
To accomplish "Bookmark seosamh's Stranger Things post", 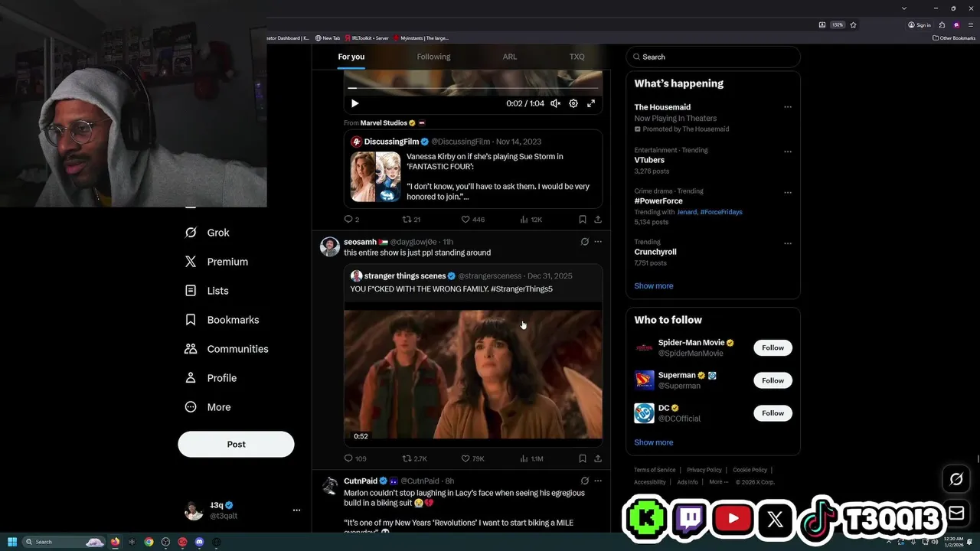I will [x=583, y=459].
